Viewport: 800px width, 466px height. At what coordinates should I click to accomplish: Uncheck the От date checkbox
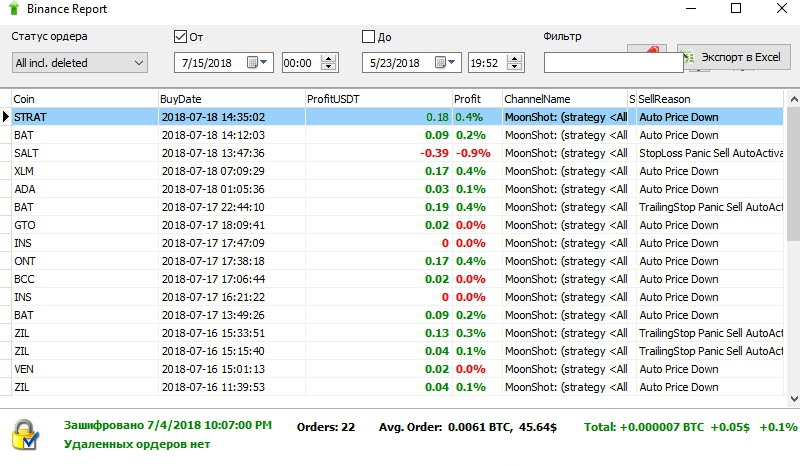point(180,36)
